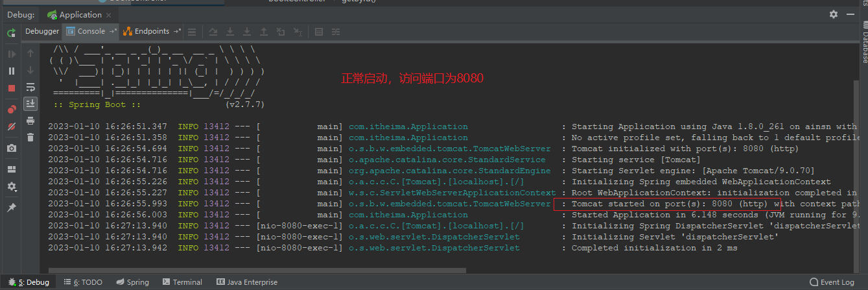
Task: Rerun the Application debug session
Action: tap(11, 32)
